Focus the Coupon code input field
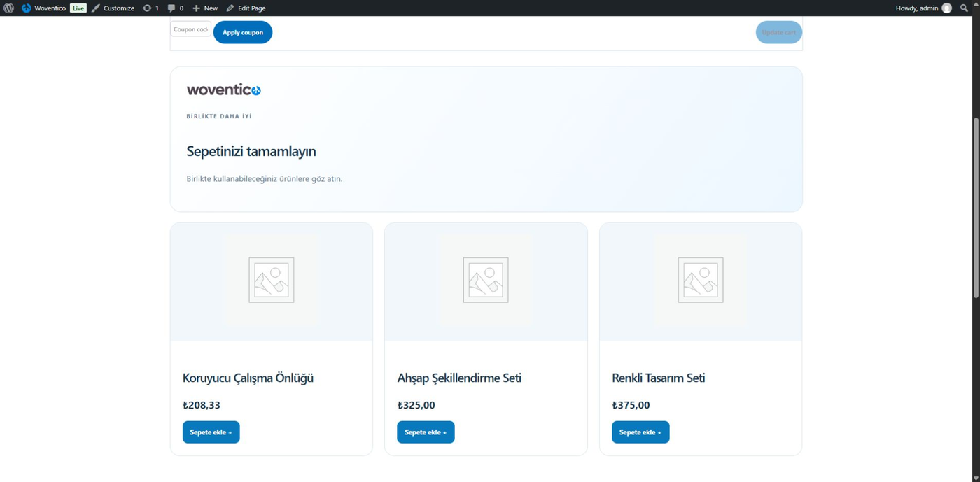 pos(190,29)
